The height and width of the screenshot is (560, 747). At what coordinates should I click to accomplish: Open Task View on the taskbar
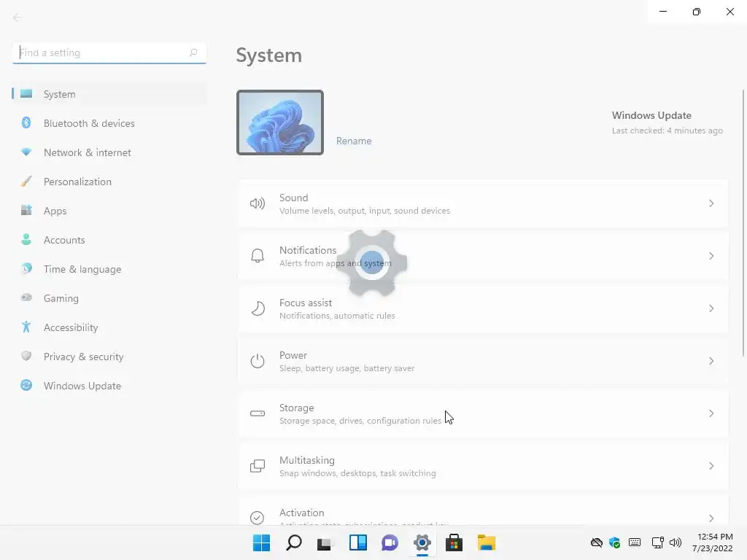coord(325,542)
